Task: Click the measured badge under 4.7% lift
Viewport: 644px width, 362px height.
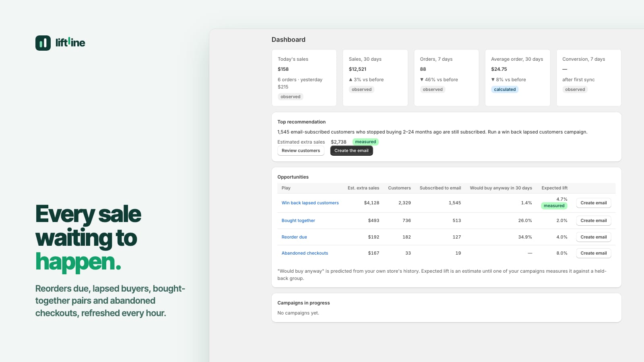Action: 554,206
